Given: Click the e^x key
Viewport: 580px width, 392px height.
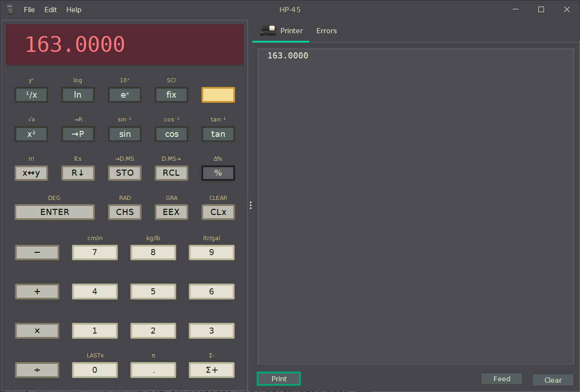Looking at the screenshot, I should coord(125,95).
